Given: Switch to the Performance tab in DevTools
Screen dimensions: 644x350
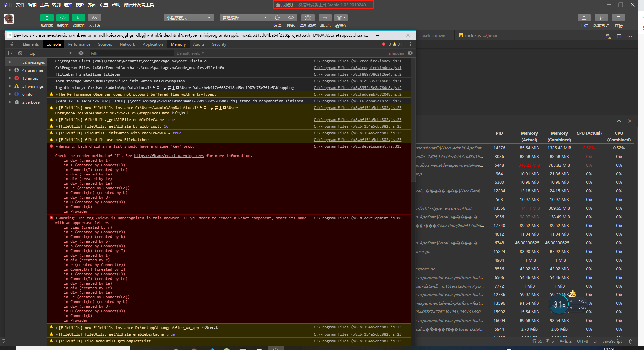Looking at the screenshot, I should click(79, 44).
